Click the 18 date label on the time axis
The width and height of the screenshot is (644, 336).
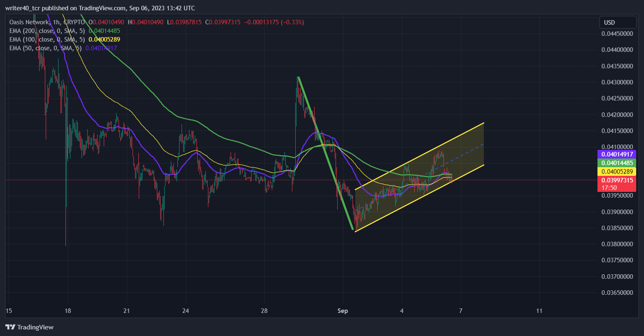[68, 311]
